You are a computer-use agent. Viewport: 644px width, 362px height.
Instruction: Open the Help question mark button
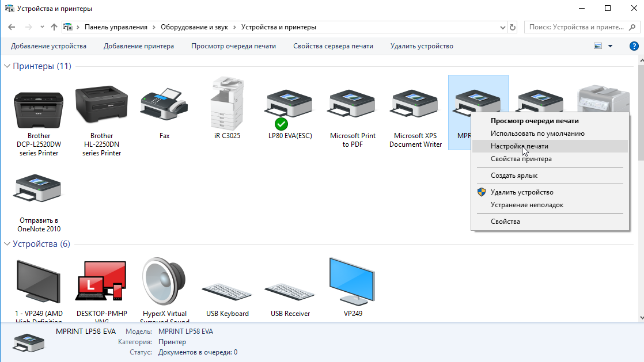click(x=634, y=46)
